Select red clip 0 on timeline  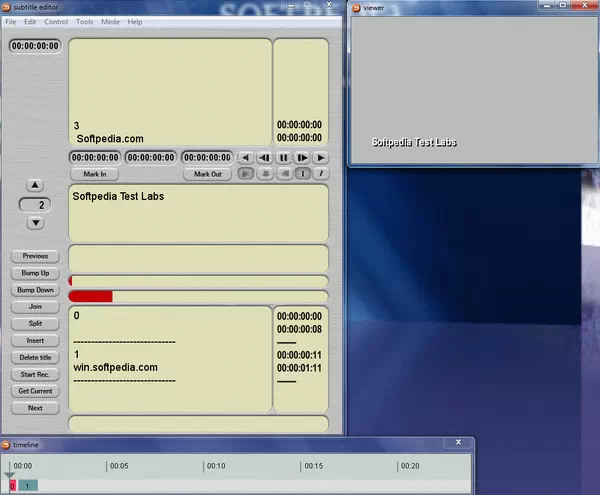click(x=13, y=486)
